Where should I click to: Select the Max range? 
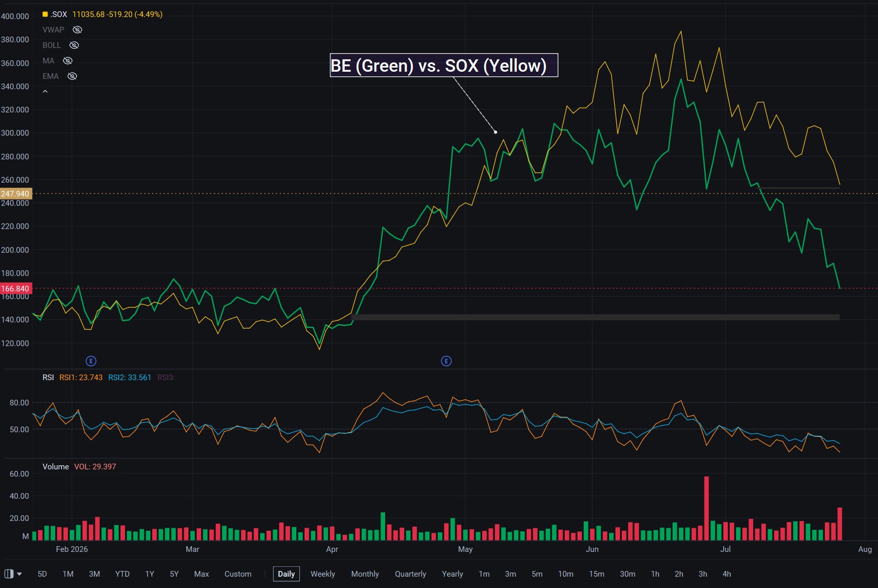pyautogui.click(x=201, y=574)
